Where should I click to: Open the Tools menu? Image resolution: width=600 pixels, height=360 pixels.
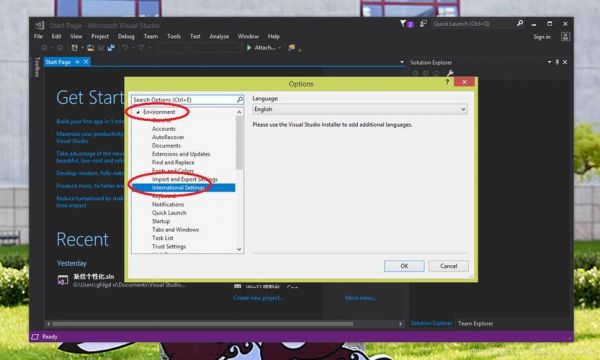tap(174, 36)
